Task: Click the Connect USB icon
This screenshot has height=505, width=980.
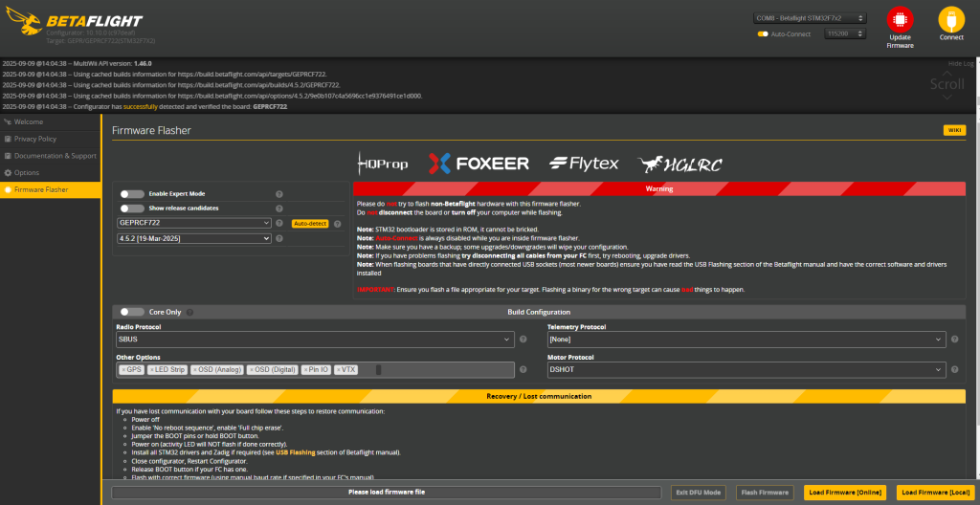Action: point(951,19)
